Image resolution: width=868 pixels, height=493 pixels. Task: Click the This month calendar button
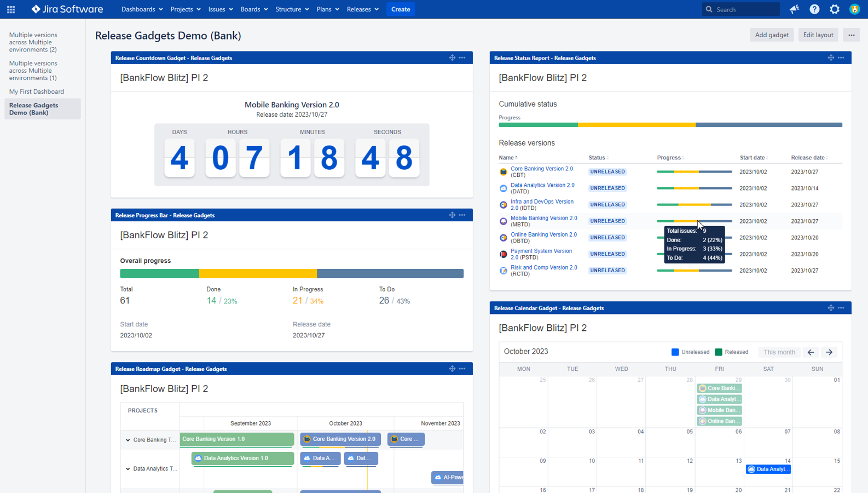point(779,352)
